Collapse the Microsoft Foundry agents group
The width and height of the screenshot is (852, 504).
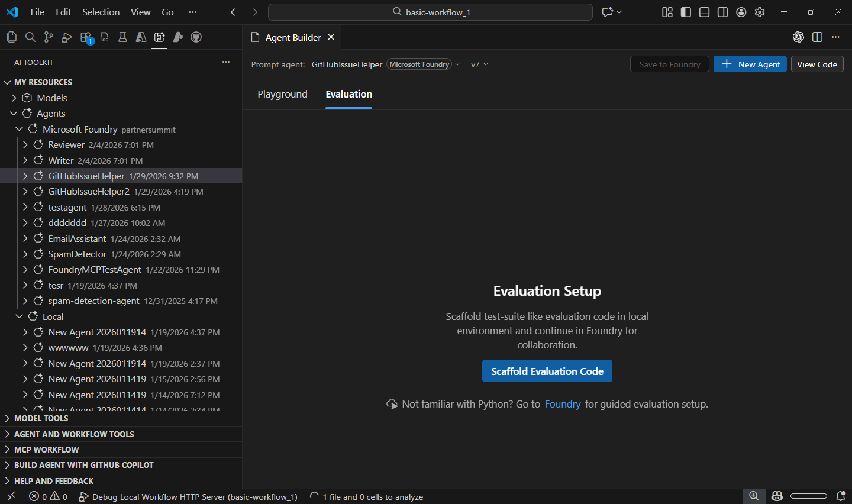19,129
